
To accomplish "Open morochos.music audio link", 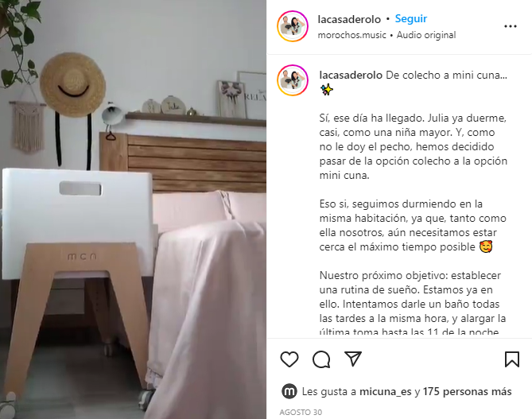I will 351,35.
